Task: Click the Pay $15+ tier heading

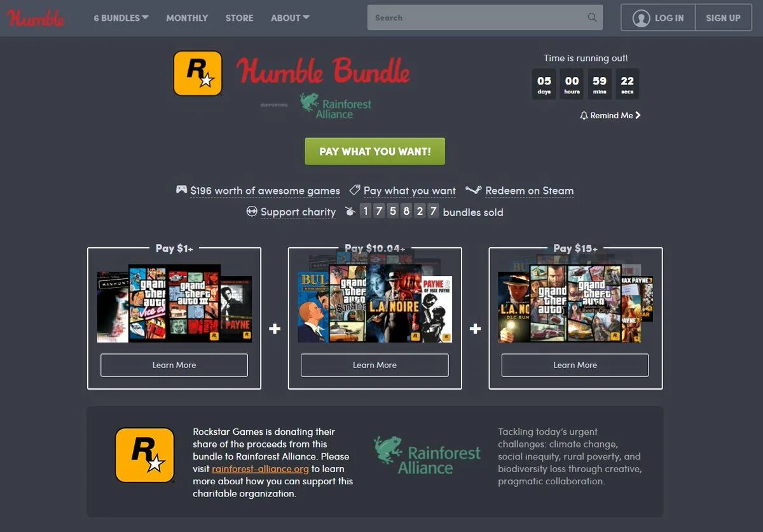Action: click(575, 249)
